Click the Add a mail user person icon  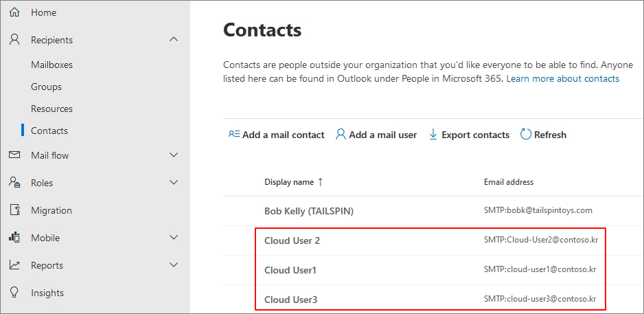(x=341, y=135)
